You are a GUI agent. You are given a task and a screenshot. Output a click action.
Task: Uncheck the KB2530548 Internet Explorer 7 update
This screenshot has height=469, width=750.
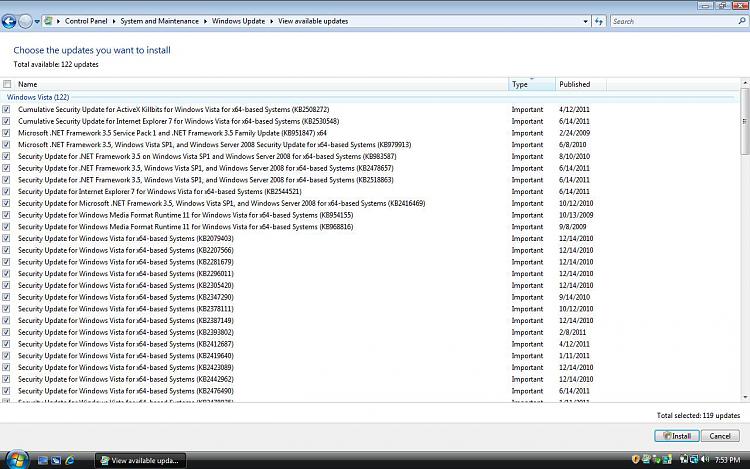click(6, 121)
